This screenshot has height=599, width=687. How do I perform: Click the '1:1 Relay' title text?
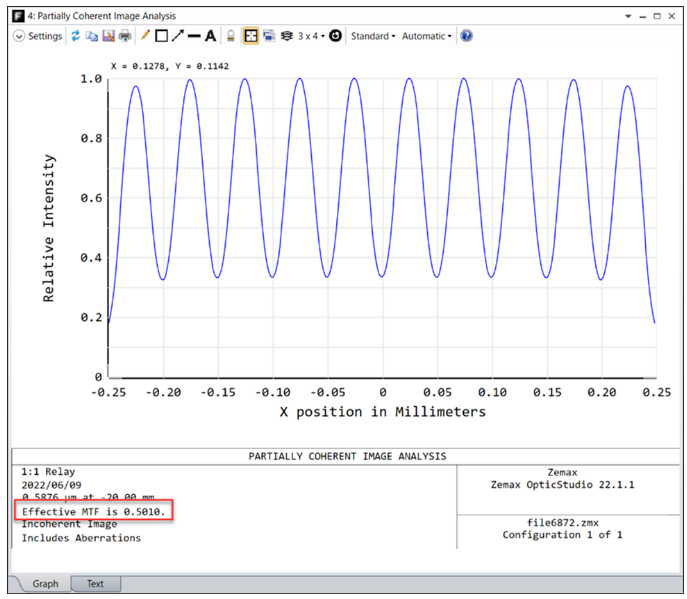click(48, 471)
